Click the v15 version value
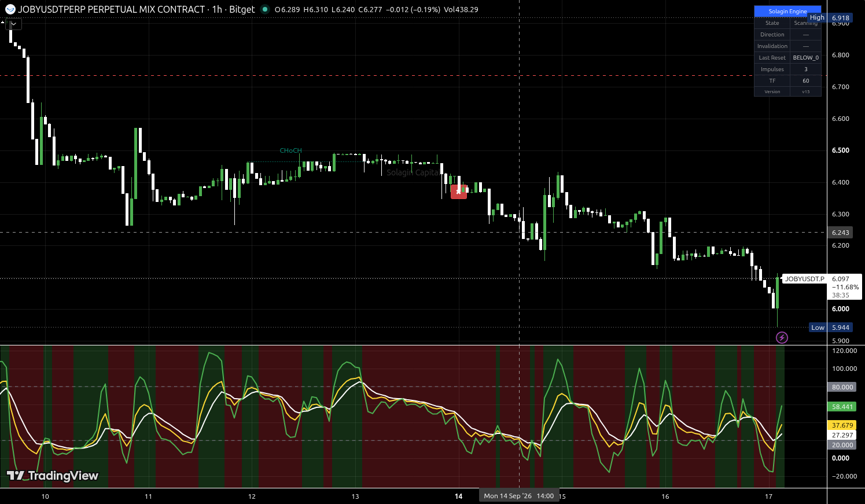 [x=805, y=92]
